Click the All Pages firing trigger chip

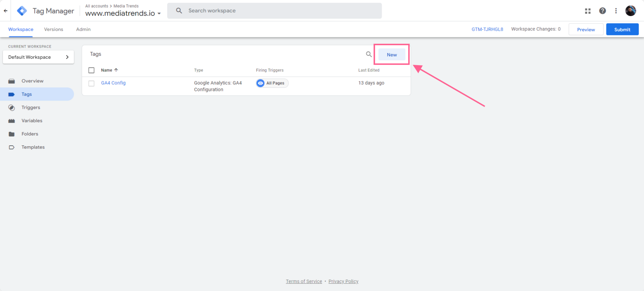click(272, 83)
